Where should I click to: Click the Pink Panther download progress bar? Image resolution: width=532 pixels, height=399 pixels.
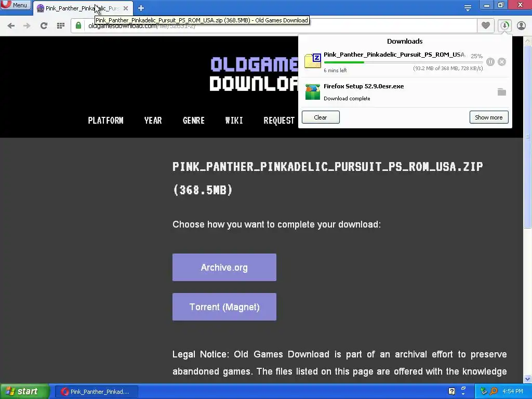click(x=403, y=62)
